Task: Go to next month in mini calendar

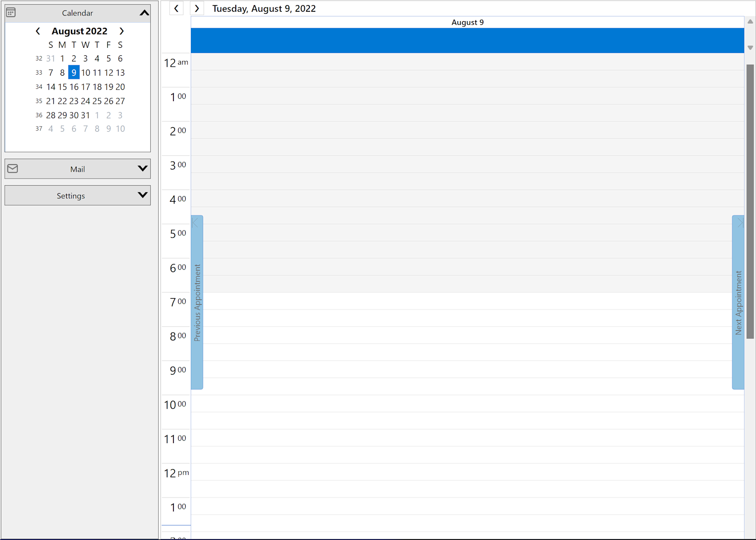Action: pos(121,31)
